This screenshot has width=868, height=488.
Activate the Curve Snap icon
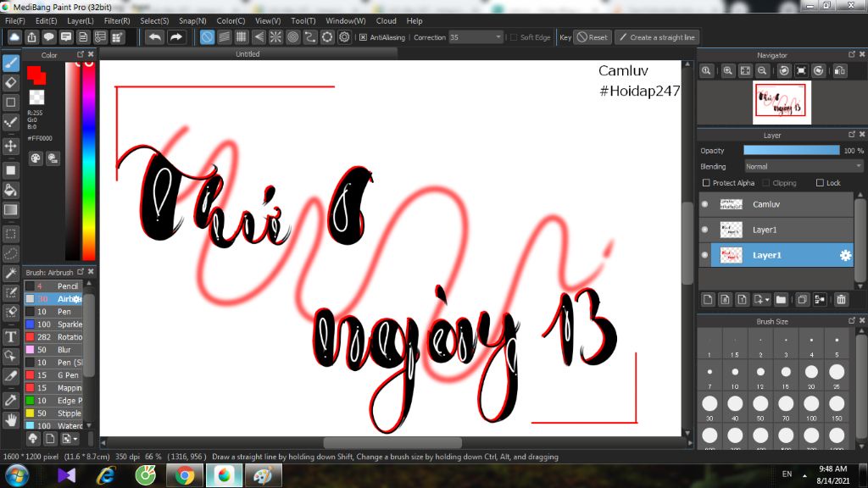click(309, 36)
